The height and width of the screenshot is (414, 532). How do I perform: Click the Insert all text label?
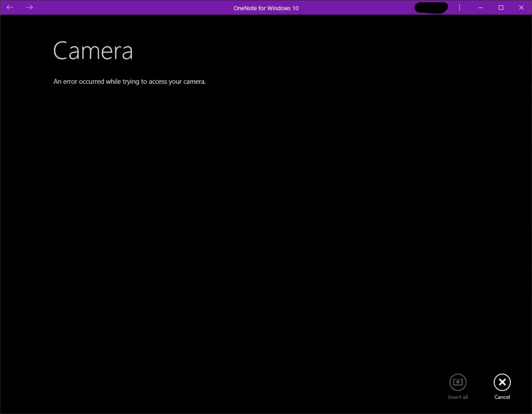(x=458, y=397)
